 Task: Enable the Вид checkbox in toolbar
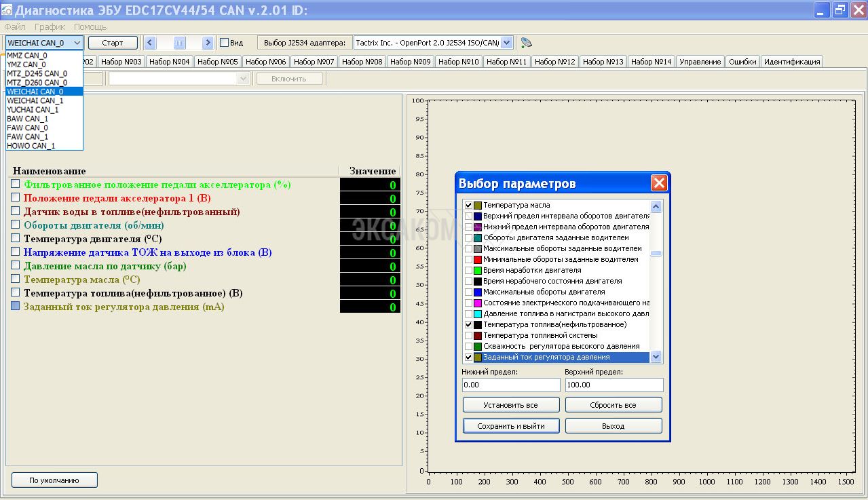click(x=225, y=43)
